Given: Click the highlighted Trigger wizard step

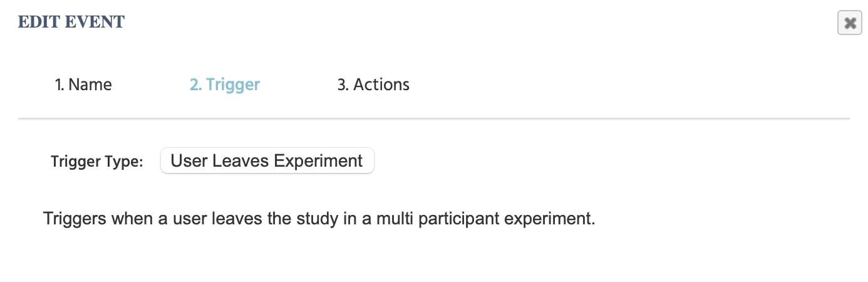Looking at the screenshot, I should pyautogui.click(x=225, y=85).
